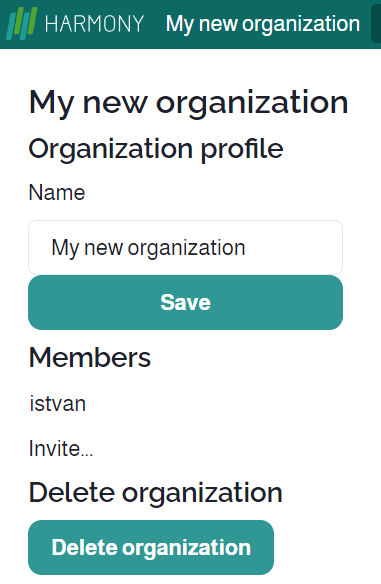
Task: Open the Invite... member link
Action: 61,448
